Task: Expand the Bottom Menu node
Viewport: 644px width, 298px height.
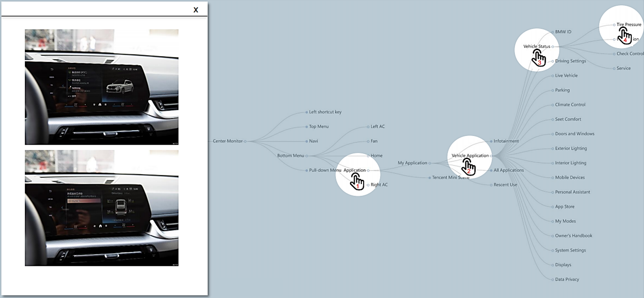Action: pos(290,156)
